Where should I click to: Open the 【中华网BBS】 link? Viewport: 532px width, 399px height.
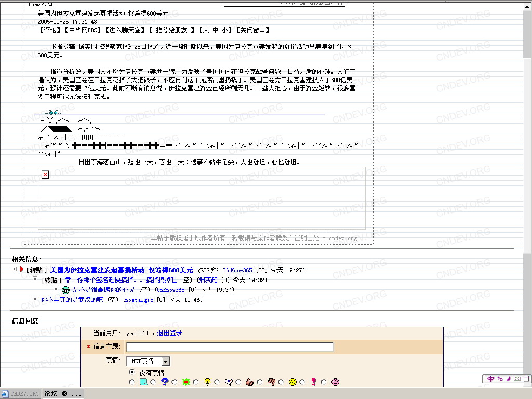click(83, 30)
